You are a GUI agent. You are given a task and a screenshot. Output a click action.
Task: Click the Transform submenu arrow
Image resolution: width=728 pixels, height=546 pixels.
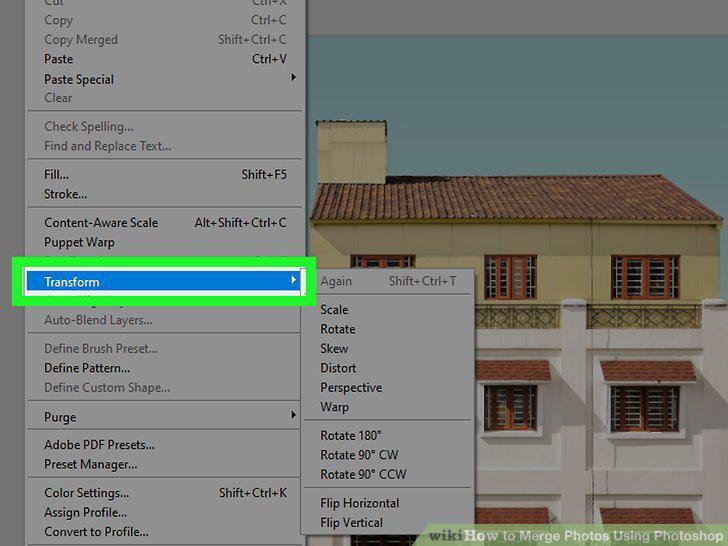tap(293, 280)
